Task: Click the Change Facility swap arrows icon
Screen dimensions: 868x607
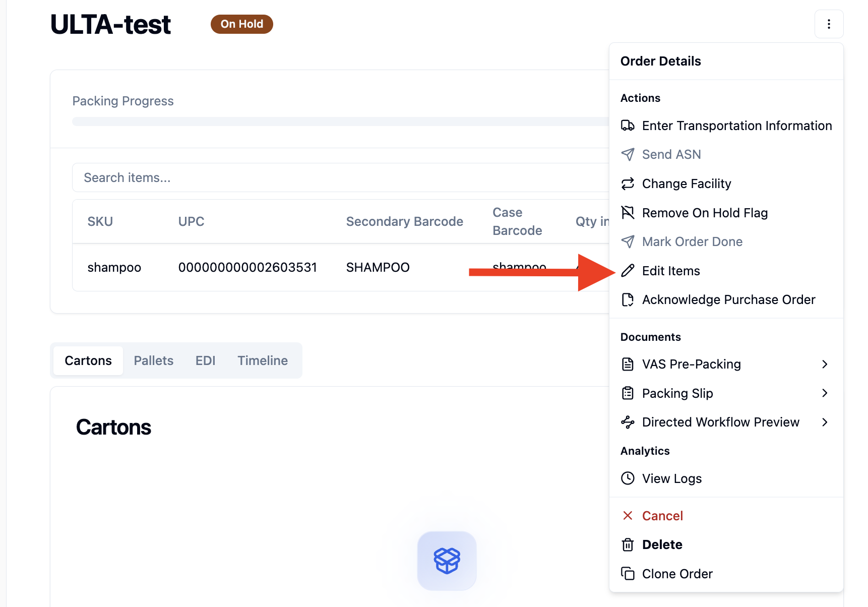Action: [628, 184]
